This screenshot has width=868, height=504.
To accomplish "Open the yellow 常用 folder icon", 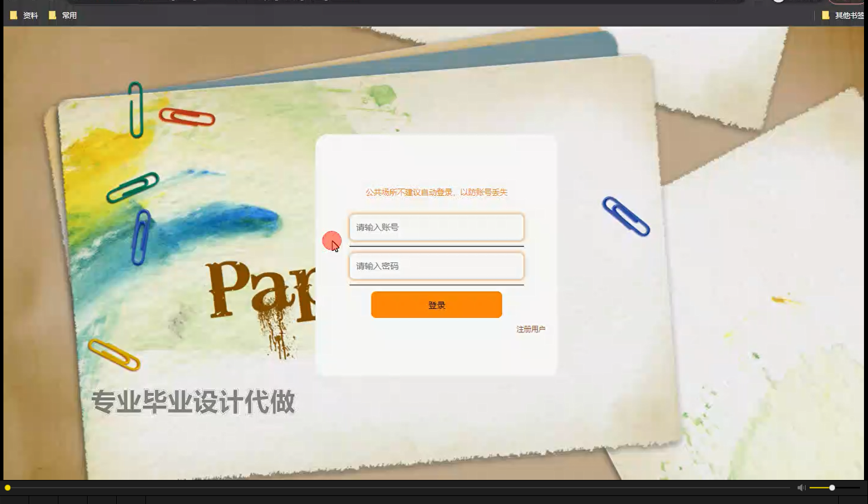I will 52,15.
